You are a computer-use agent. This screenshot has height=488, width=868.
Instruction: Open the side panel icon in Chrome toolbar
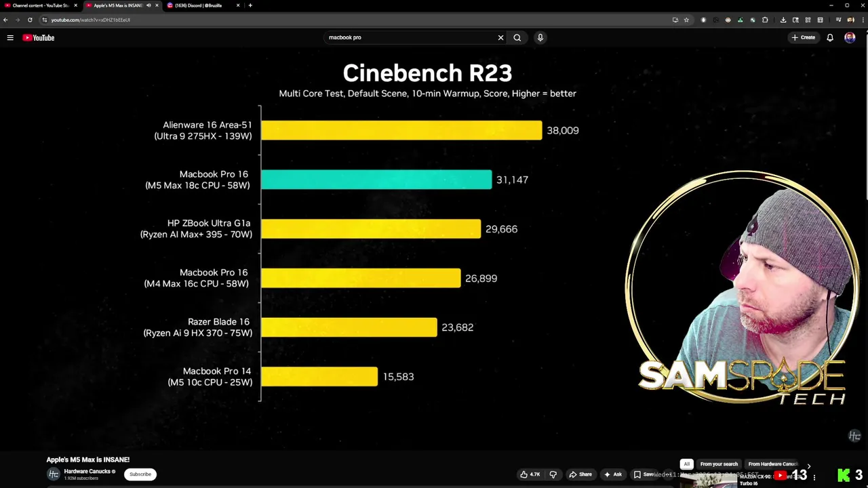click(x=820, y=20)
